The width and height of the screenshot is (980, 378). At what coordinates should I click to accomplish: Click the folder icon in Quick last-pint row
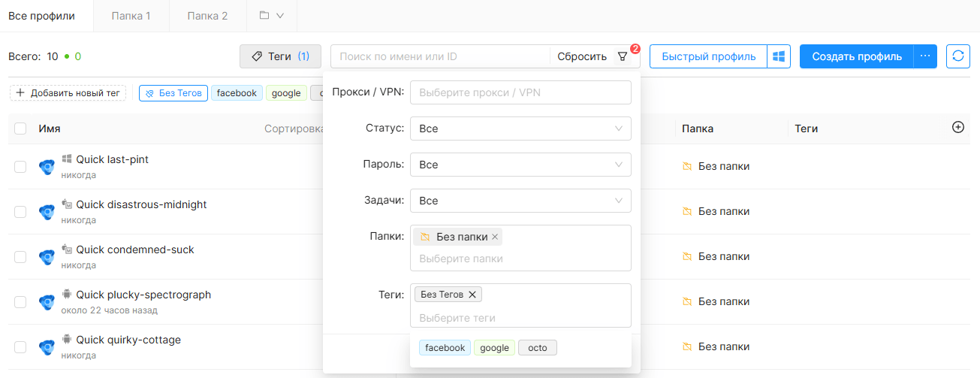point(687,167)
